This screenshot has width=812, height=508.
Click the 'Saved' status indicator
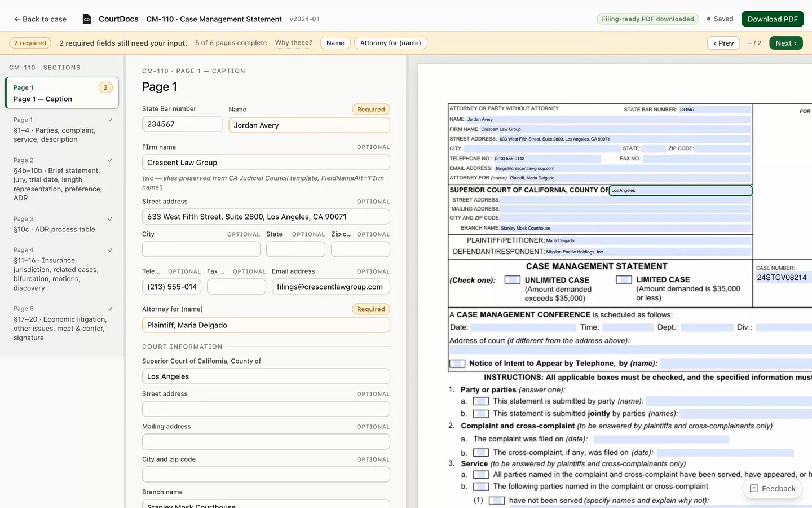pyautogui.click(x=720, y=19)
